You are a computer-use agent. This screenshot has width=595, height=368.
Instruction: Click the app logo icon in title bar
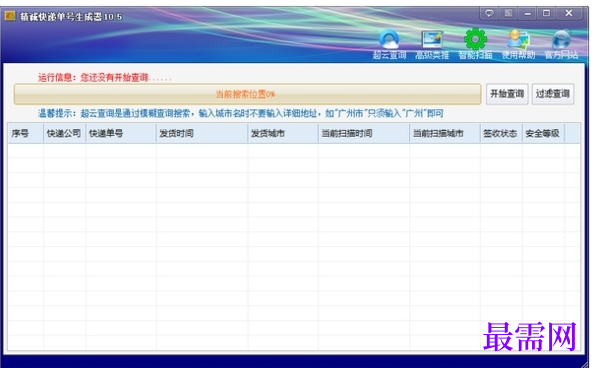coord(10,16)
